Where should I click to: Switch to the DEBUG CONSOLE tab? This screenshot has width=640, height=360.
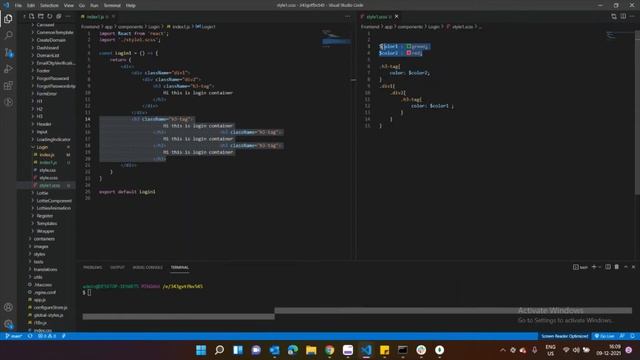[x=147, y=267]
